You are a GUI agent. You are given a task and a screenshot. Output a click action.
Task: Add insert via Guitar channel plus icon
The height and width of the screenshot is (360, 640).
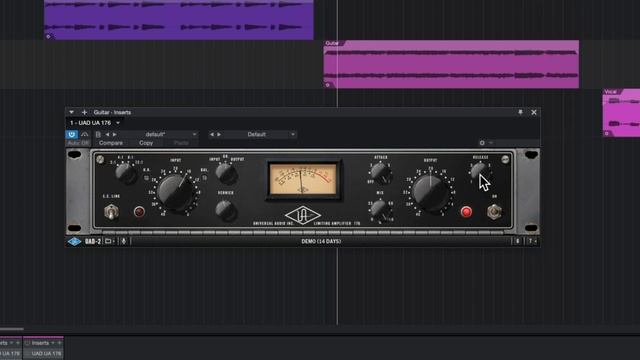(x=59, y=343)
